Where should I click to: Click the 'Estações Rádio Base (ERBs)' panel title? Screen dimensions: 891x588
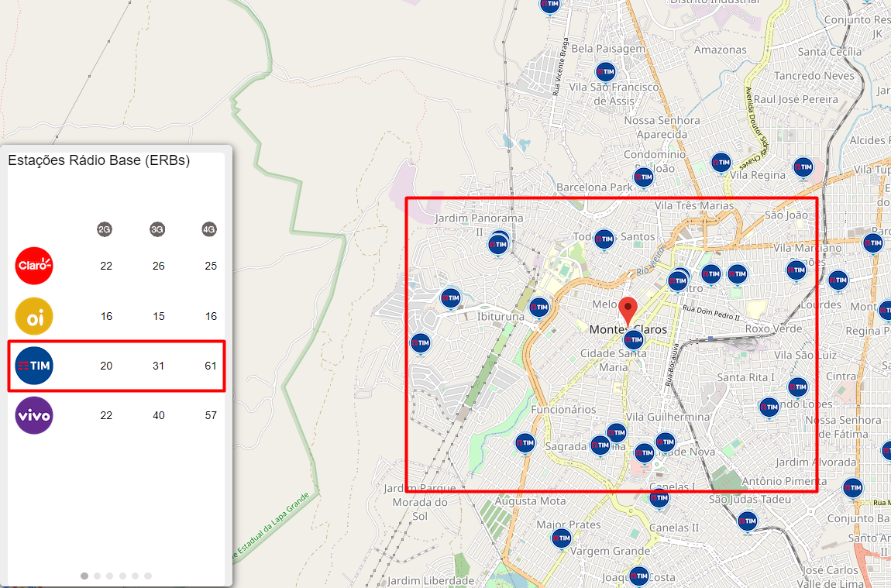[99, 161]
